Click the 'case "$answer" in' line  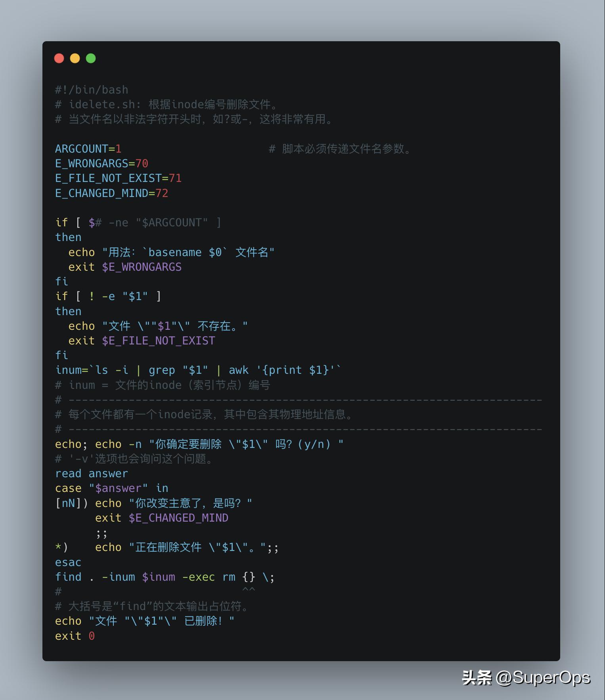point(112,488)
